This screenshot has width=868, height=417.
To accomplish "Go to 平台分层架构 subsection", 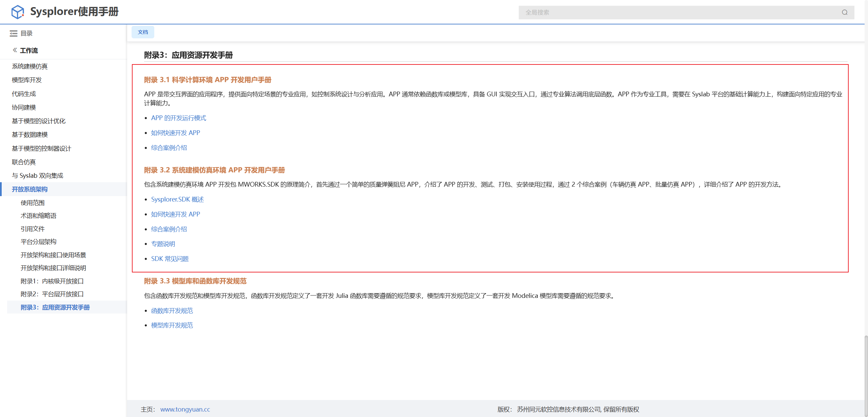I will 39,242.
